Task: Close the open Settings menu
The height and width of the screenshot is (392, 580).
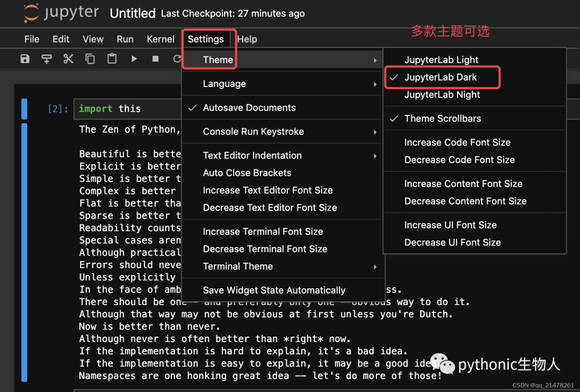Action: pyautogui.click(x=206, y=39)
